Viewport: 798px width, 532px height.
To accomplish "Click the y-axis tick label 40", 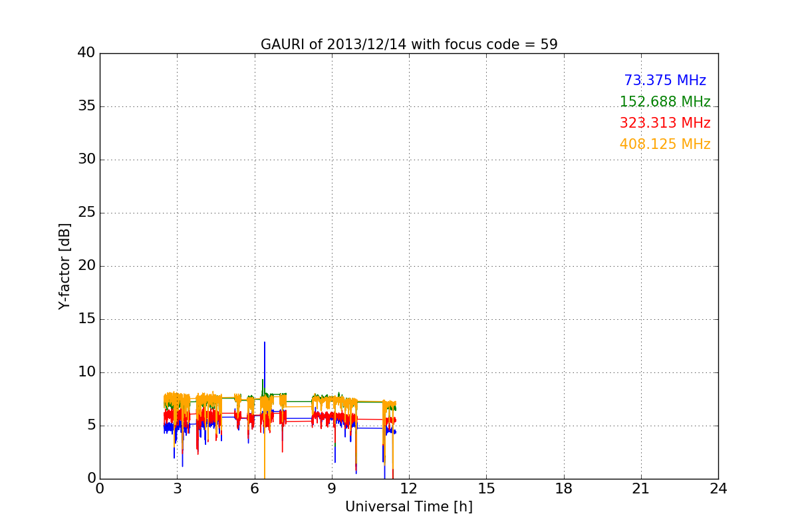I will (x=86, y=53).
